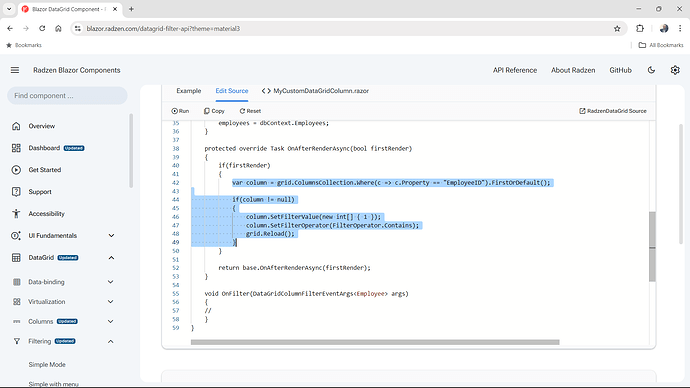The height and width of the screenshot is (388, 690).
Task: Open RadzenDataGrid Source link
Action: click(x=613, y=111)
